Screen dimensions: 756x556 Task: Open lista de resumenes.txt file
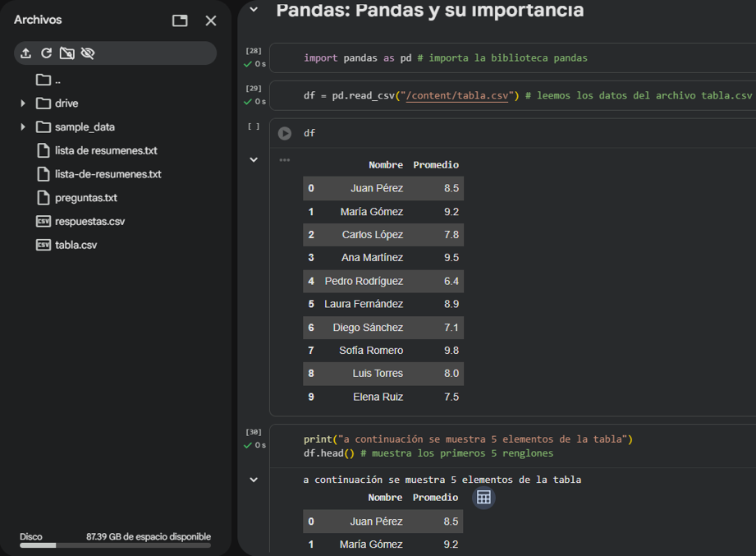coord(106,150)
